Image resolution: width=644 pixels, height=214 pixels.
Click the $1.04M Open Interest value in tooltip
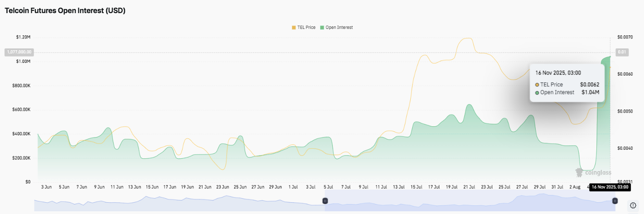[x=590, y=92]
